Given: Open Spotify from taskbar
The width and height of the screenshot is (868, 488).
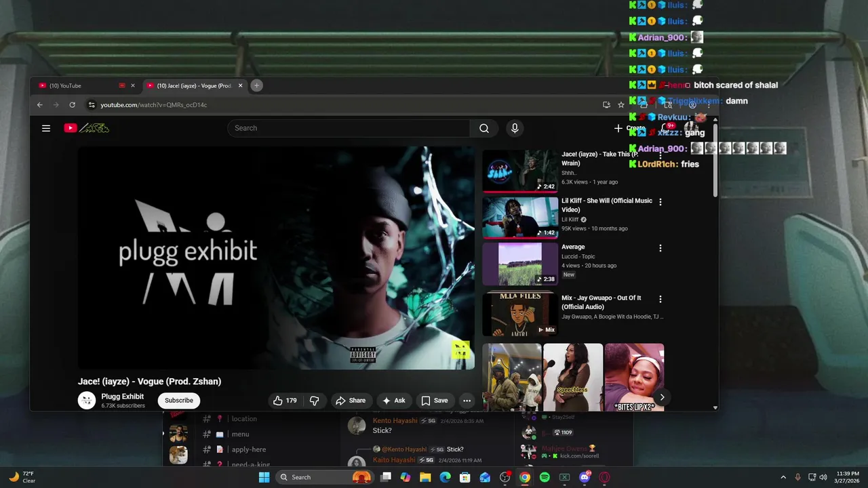Looking at the screenshot, I should click(x=545, y=477).
